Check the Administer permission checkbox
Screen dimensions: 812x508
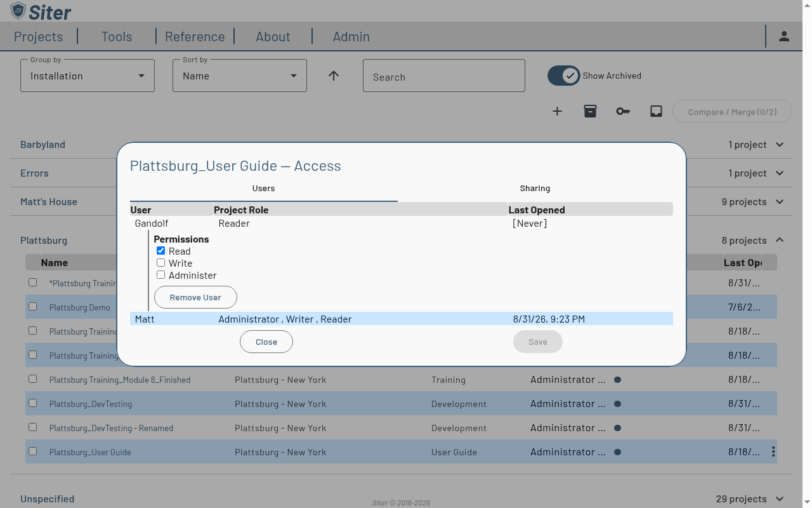point(161,275)
